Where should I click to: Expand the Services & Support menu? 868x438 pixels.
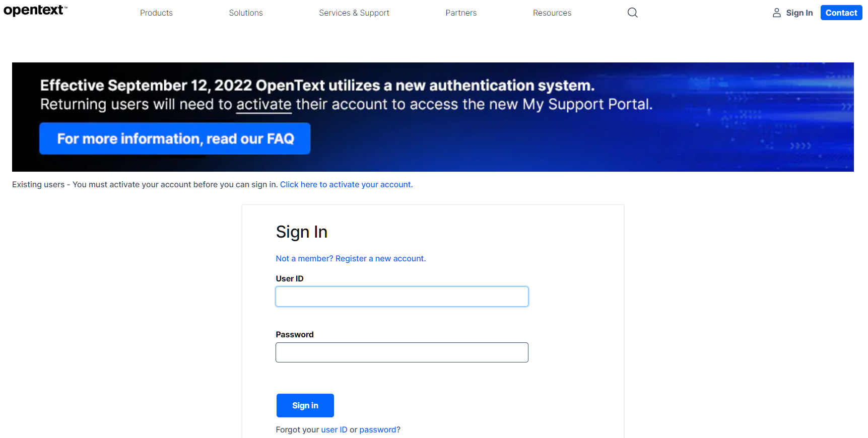click(354, 13)
